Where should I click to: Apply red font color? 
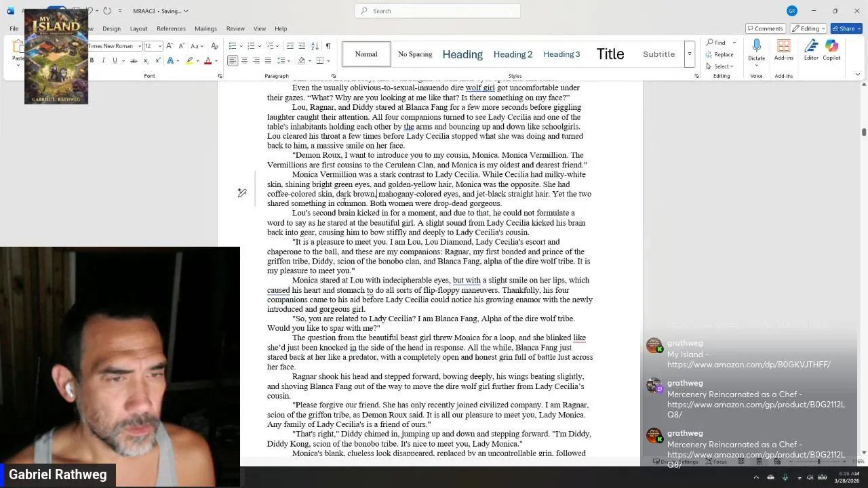[x=208, y=60]
